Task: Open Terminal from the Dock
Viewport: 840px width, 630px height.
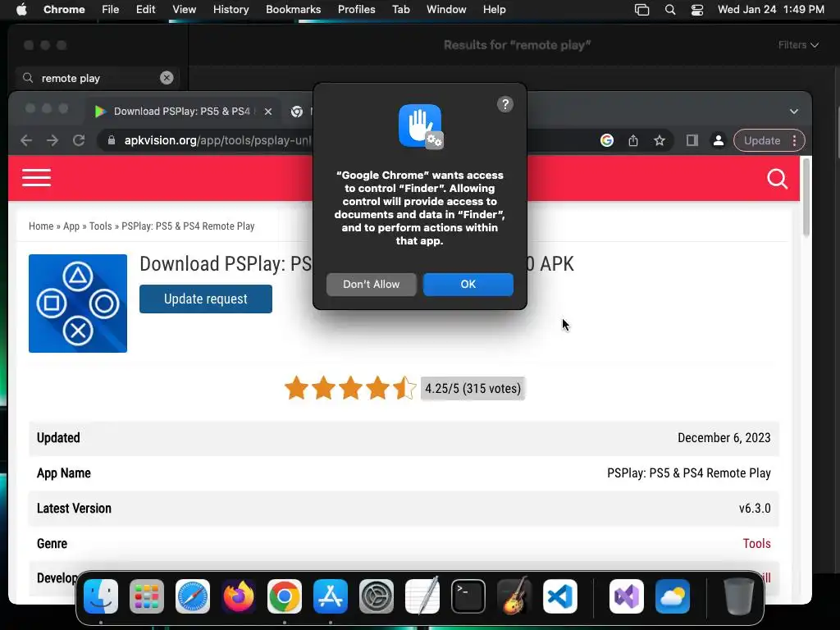Action: [x=468, y=596]
